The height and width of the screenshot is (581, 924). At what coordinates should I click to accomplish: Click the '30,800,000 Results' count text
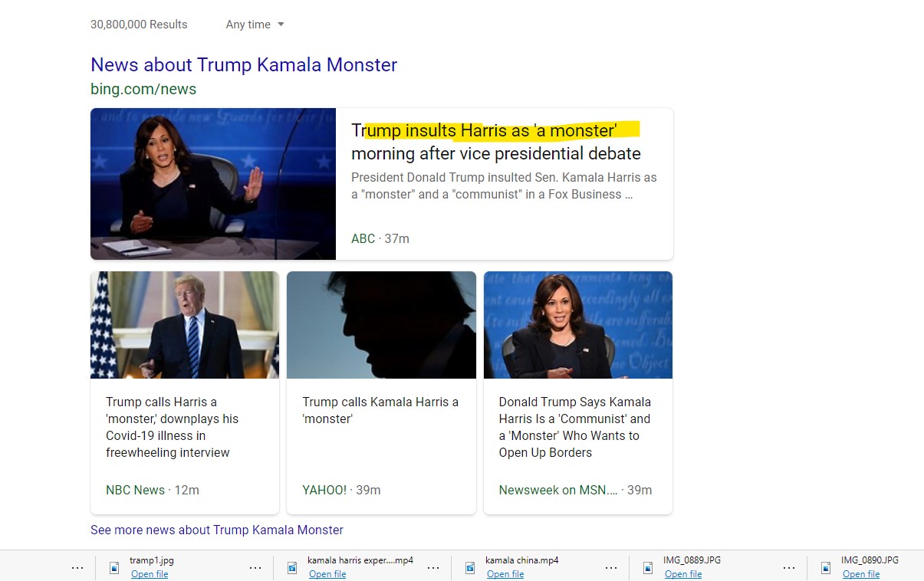pos(139,25)
